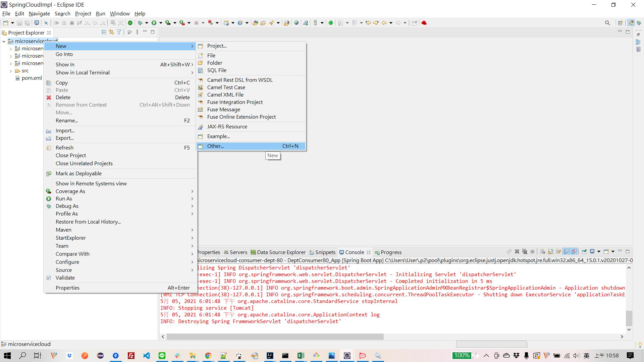Toggle the Java EE perspective button

(631, 23)
